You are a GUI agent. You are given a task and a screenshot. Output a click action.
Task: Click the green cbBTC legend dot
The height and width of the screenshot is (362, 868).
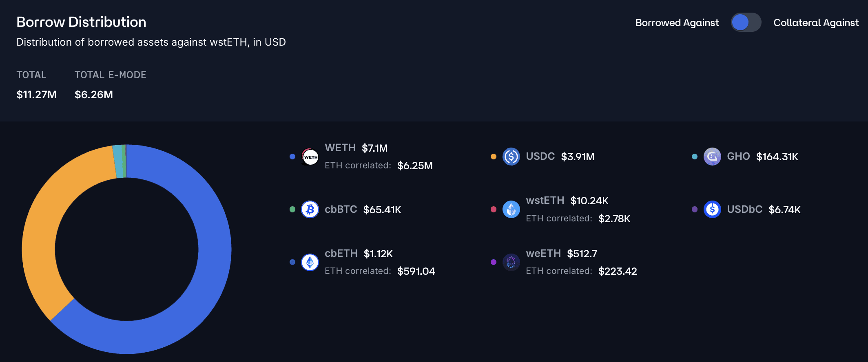[292, 210]
